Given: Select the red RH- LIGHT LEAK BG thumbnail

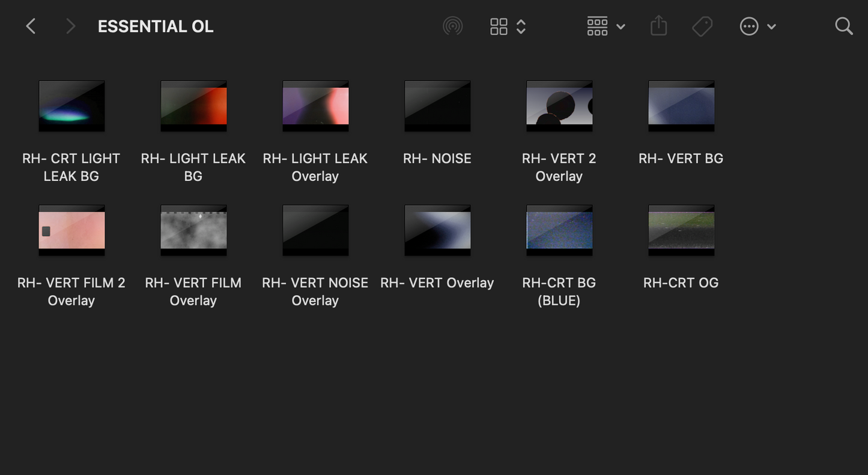Looking at the screenshot, I should [x=193, y=106].
